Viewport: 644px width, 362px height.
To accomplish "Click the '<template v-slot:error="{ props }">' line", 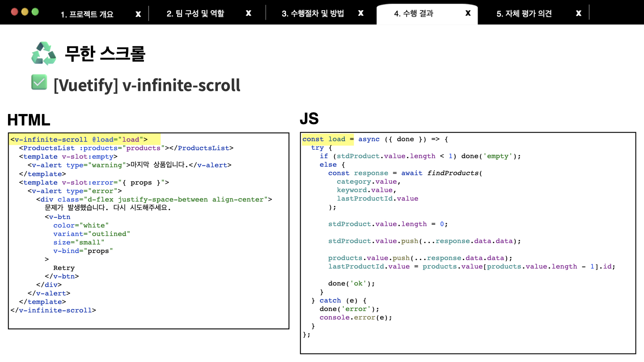I will pyautogui.click(x=94, y=182).
